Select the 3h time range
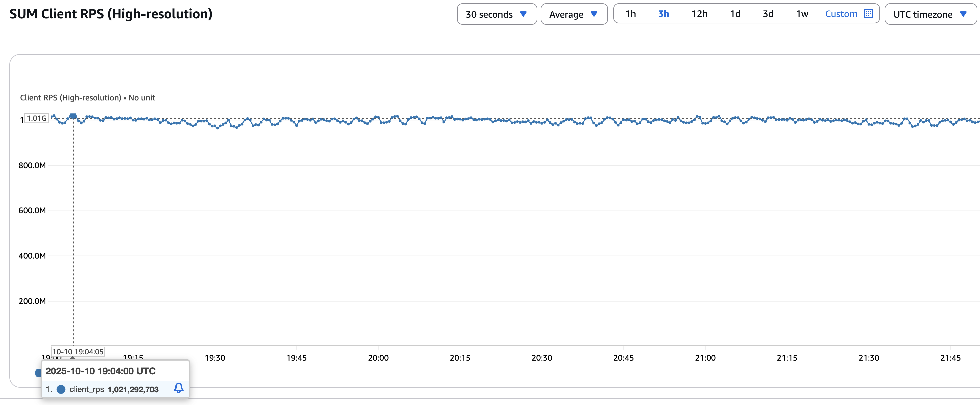The width and height of the screenshot is (980, 405). tap(663, 14)
